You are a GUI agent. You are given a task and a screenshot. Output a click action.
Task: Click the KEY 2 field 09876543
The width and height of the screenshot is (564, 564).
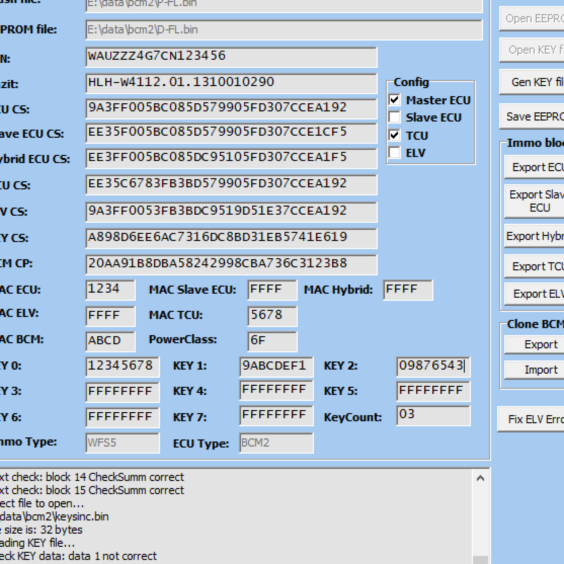tap(433, 367)
